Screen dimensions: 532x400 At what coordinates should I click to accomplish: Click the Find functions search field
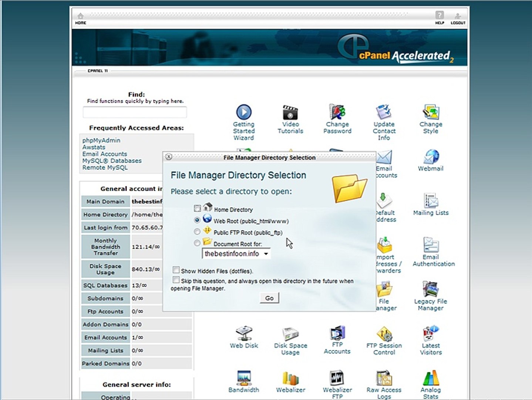pos(135,112)
